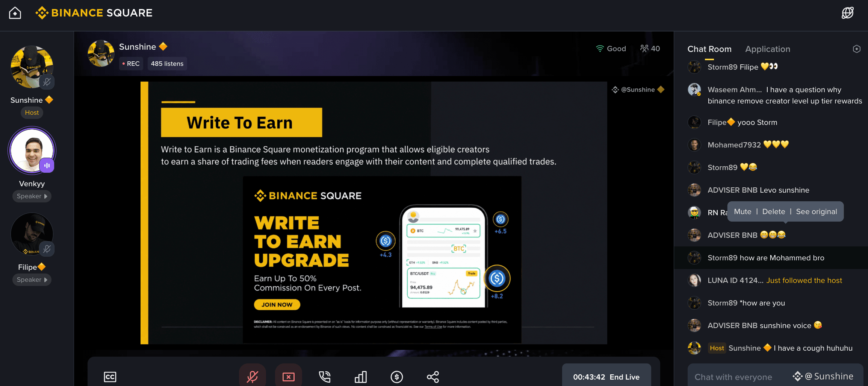The width and height of the screenshot is (868, 386).
Task: Open Terms of Use link in disclaimer
Action: coord(433,327)
